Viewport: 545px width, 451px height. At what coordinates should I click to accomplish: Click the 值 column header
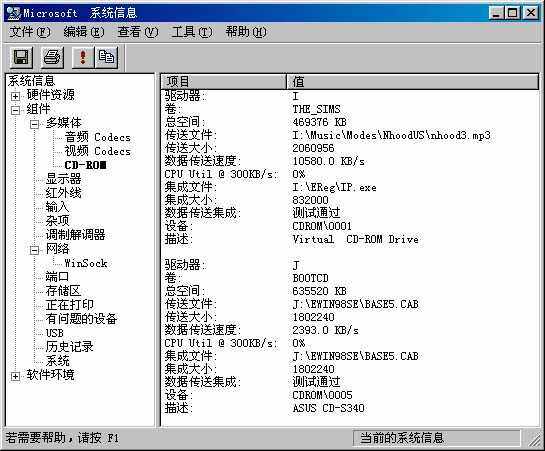point(413,82)
